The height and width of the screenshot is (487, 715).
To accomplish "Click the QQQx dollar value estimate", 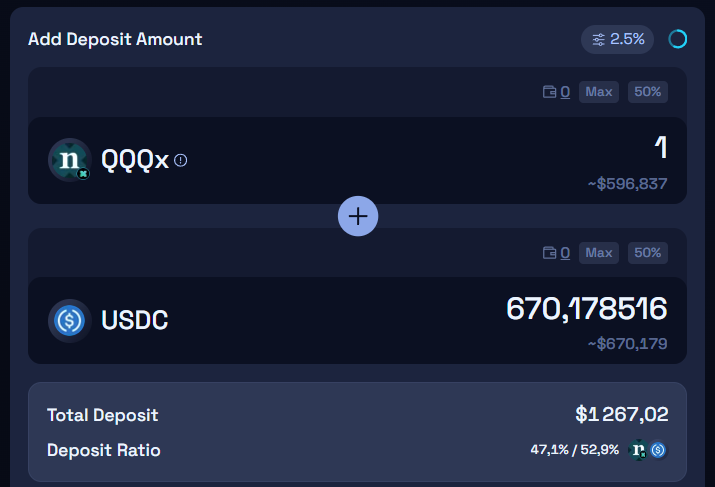I will pos(627,184).
